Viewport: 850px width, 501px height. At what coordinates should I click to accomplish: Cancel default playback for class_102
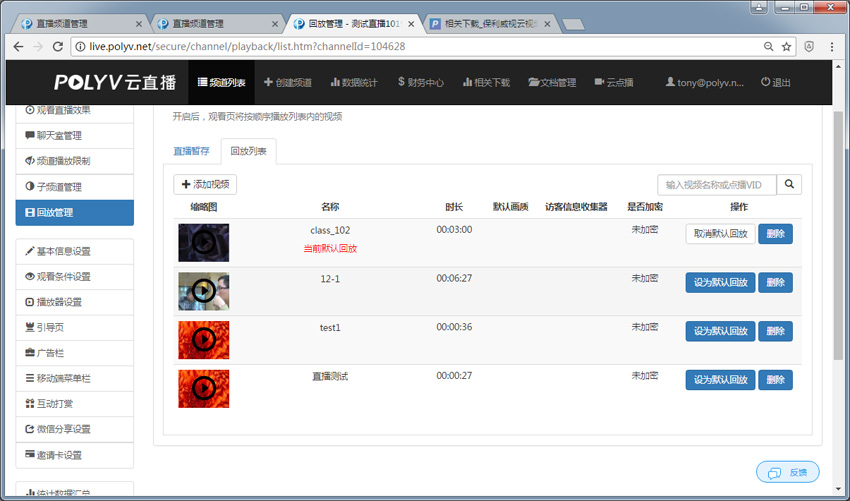point(720,233)
